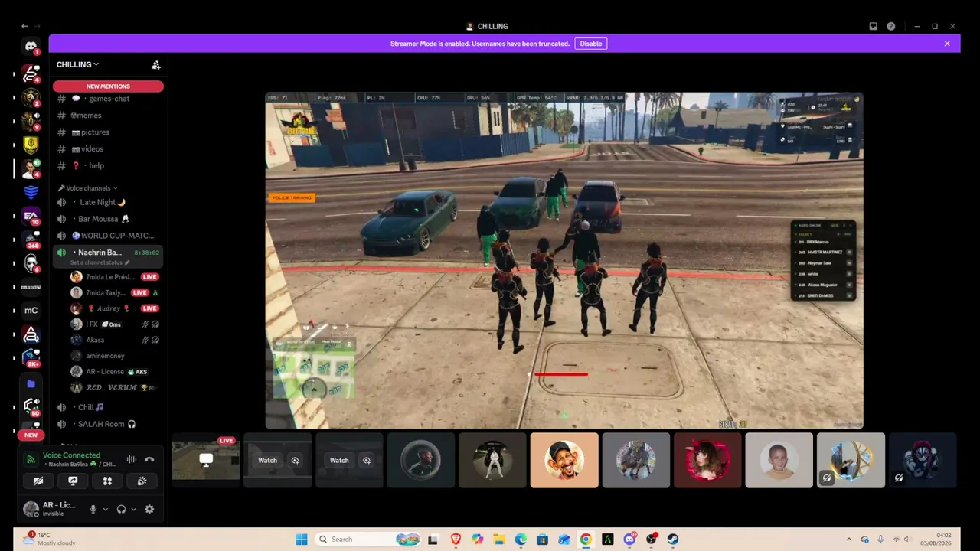Screen dimensions: 980x551
Task: Open Discord direct messages home icon
Action: (31, 47)
